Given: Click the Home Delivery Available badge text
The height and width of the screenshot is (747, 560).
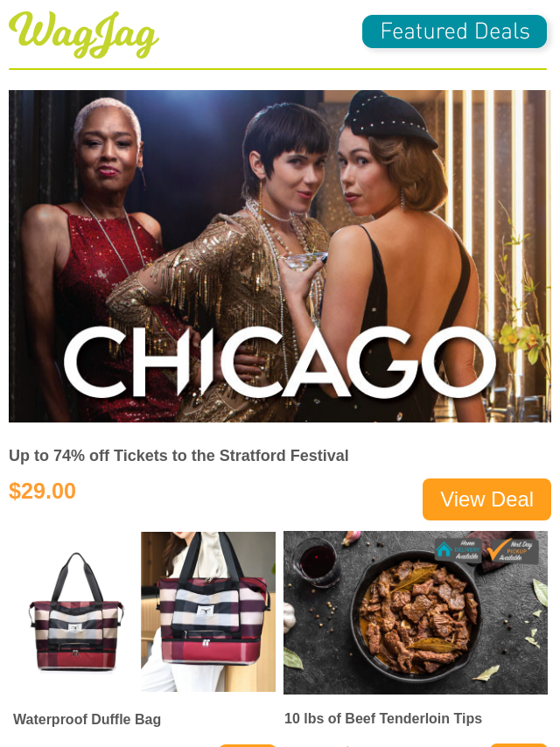Looking at the screenshot, I should (466, 550).
